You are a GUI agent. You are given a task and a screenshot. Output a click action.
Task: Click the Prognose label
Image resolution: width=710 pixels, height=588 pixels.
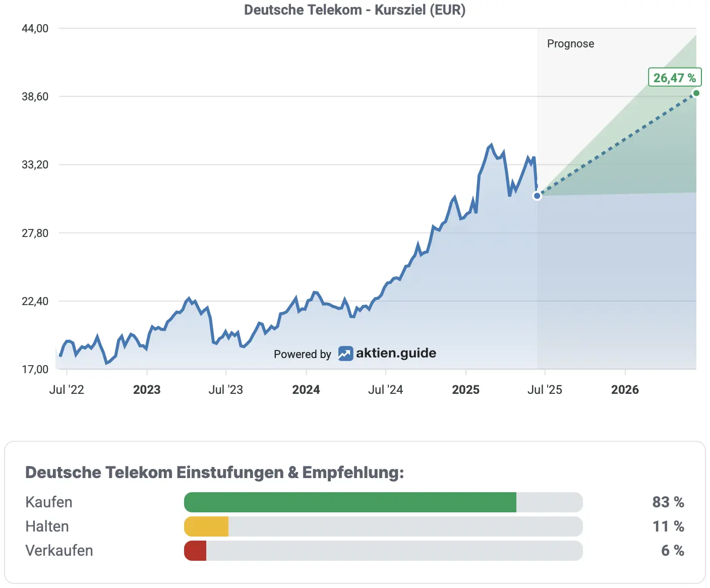click(570, 44)
